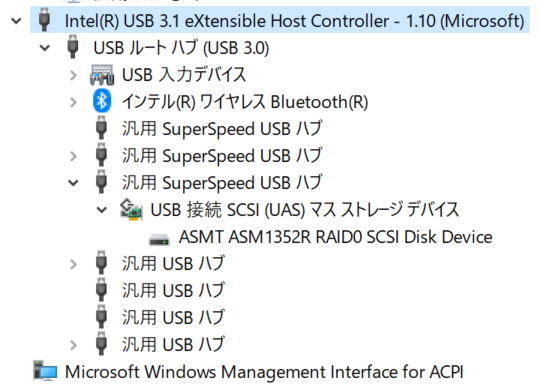Collapse the third 汎用 SuperSpeed USB ハブ

pos(73,183)
